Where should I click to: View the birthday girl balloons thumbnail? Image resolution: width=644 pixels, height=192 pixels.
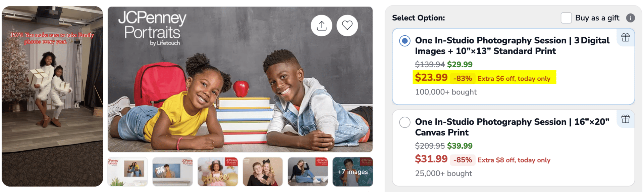(218, 172)
